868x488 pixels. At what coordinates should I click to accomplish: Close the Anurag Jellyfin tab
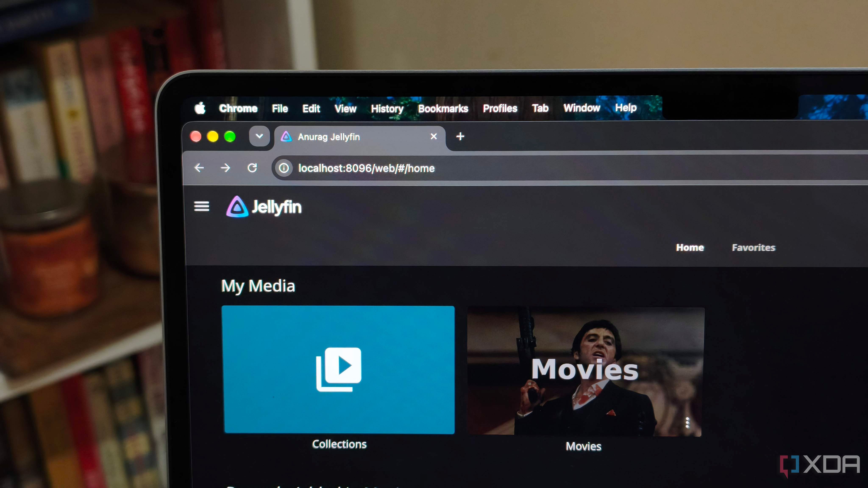(434, 136)
